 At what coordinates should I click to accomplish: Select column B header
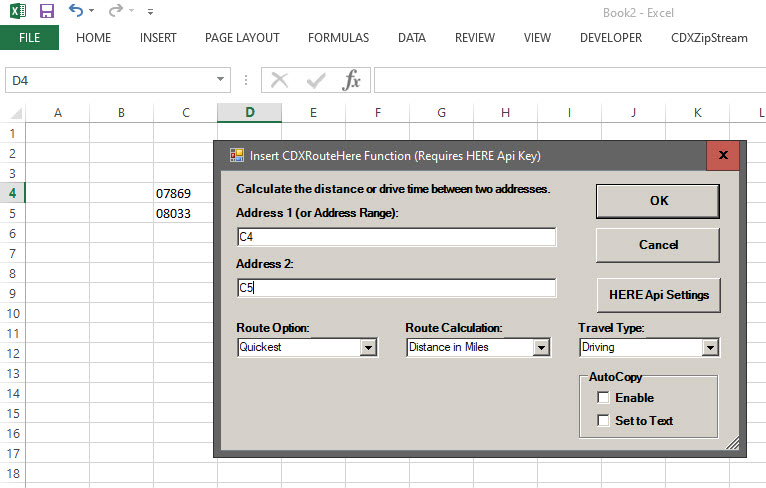[121, 113]
